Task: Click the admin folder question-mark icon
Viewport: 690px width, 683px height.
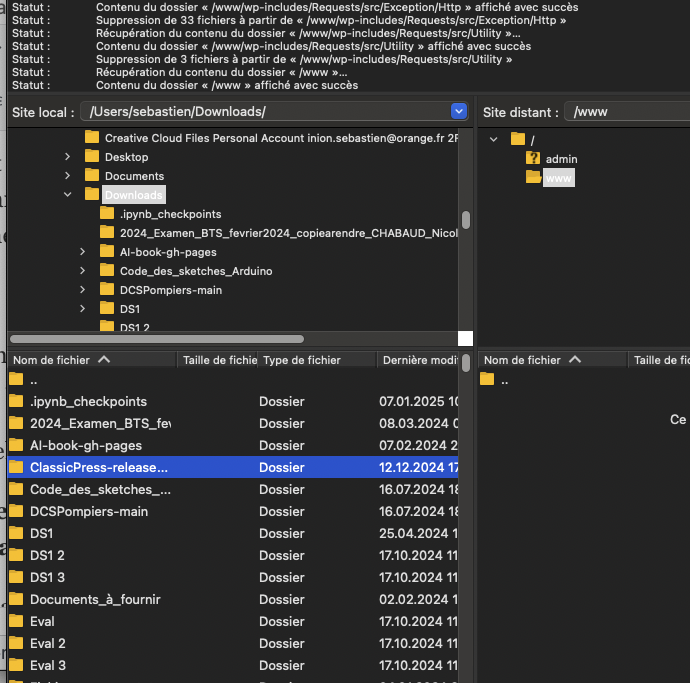Action: tap(533, 158)
